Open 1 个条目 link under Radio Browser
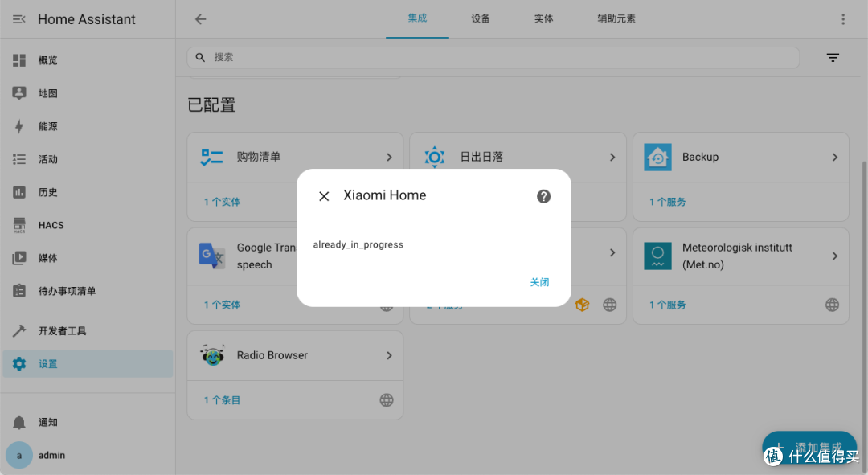The width and height of the screenshot is (868, 475). [x=222, y=400]
